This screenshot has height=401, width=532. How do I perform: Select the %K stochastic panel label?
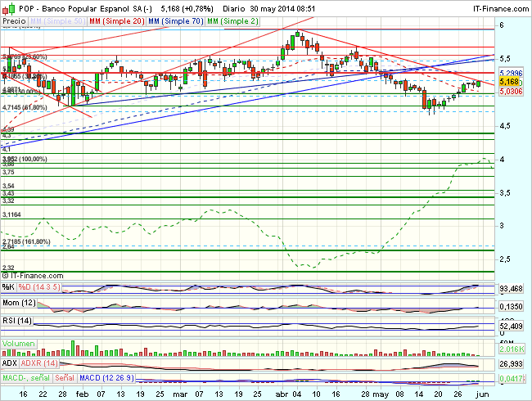pos(8,287)
